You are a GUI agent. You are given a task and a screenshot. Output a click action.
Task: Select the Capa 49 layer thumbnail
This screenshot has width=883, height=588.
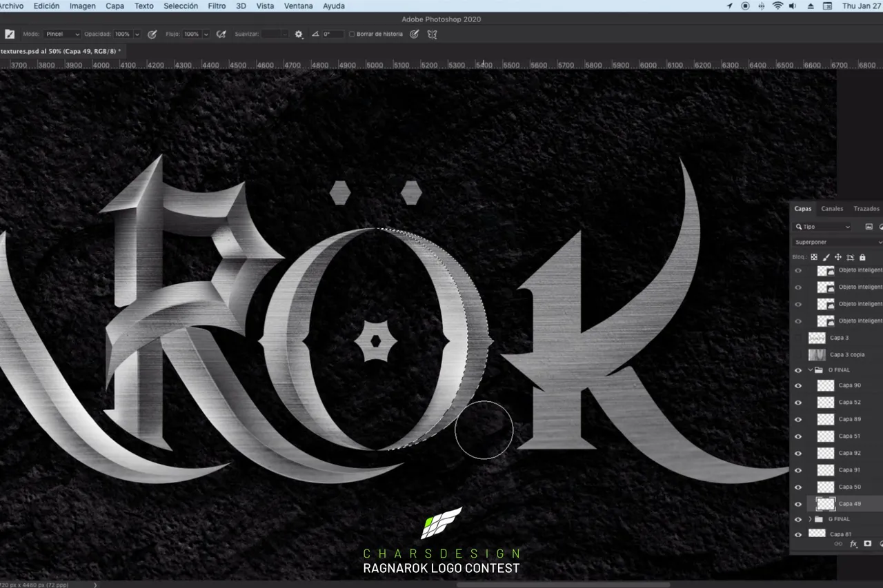point(826,504)
